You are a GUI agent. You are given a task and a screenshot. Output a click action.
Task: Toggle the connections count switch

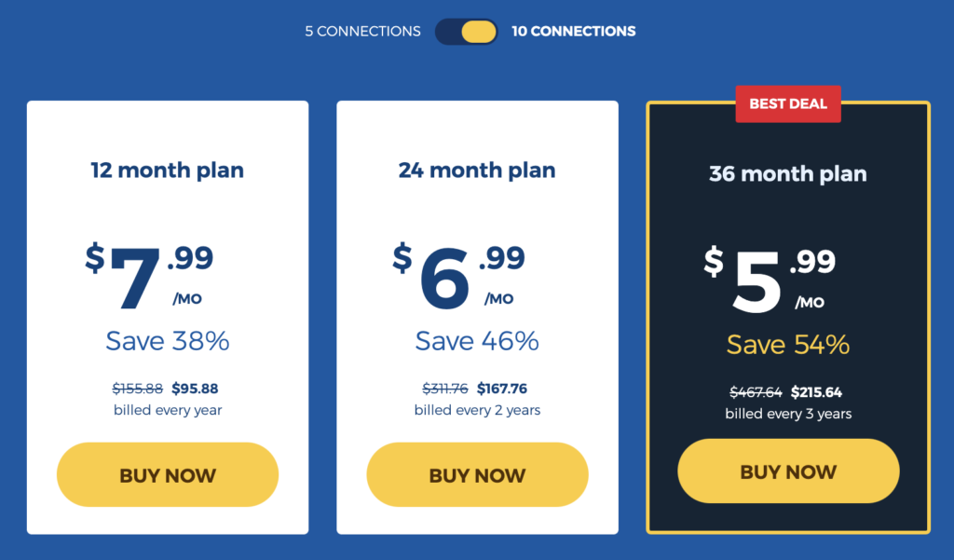tap(467, 32)
